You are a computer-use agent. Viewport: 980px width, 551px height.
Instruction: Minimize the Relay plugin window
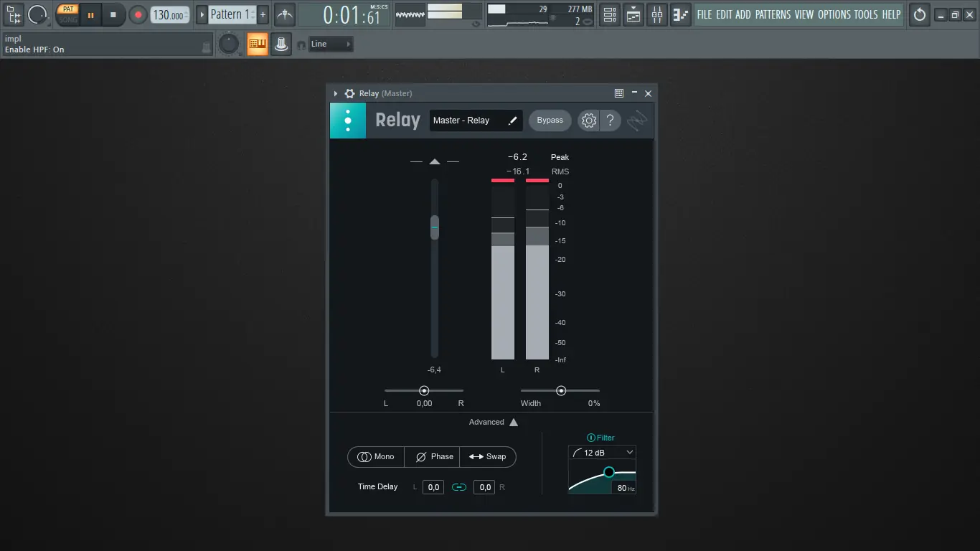pos(634,93)
